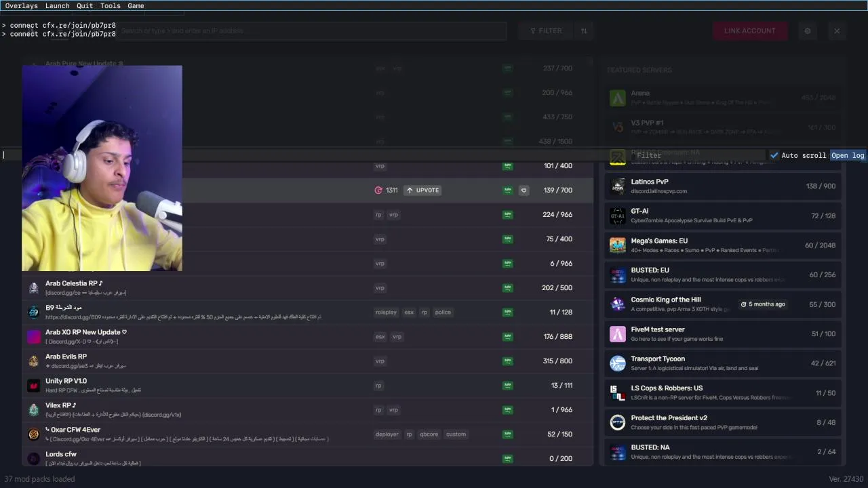
Task: Click the 5 months ago clock badge
Action: 763,304
